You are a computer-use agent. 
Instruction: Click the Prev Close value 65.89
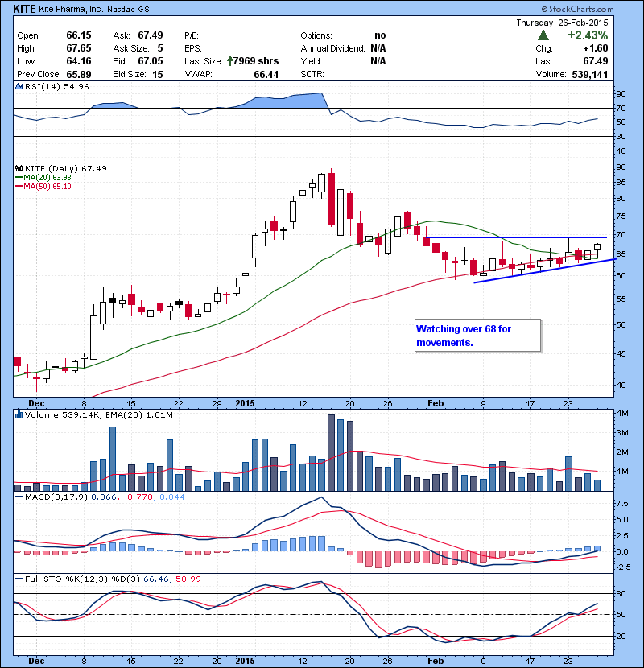79,74
